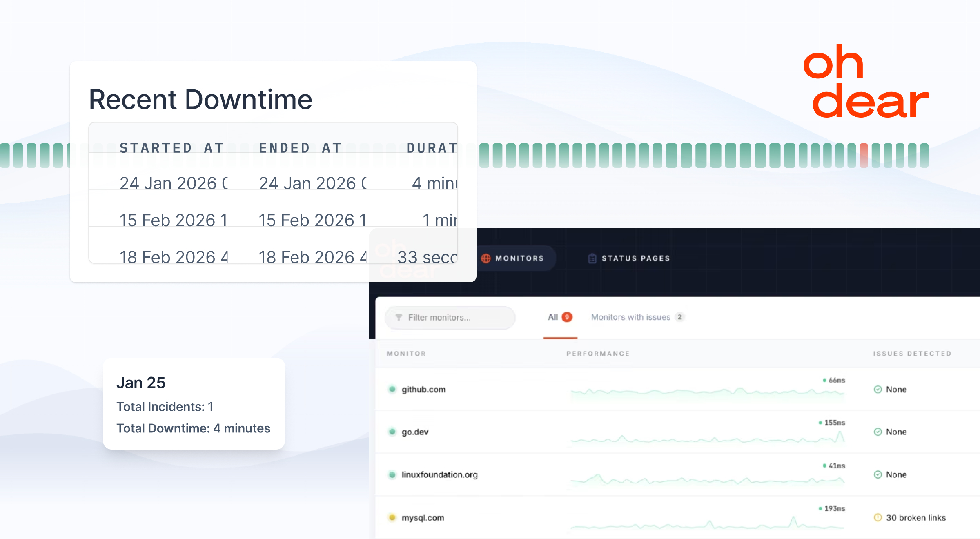This screenshot has height=539, width=980.
Task: Click the PERFORMANCE column header
Action: [x=598, y=354]
